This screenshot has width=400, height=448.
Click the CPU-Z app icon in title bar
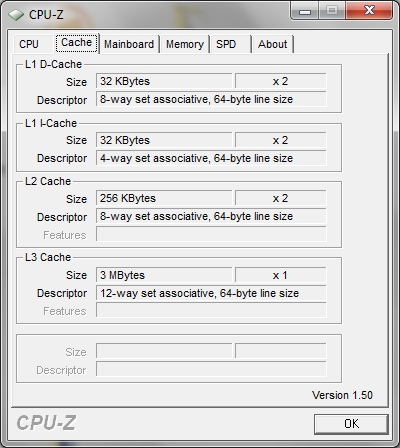pyautogui.click(x=16, y=15)
